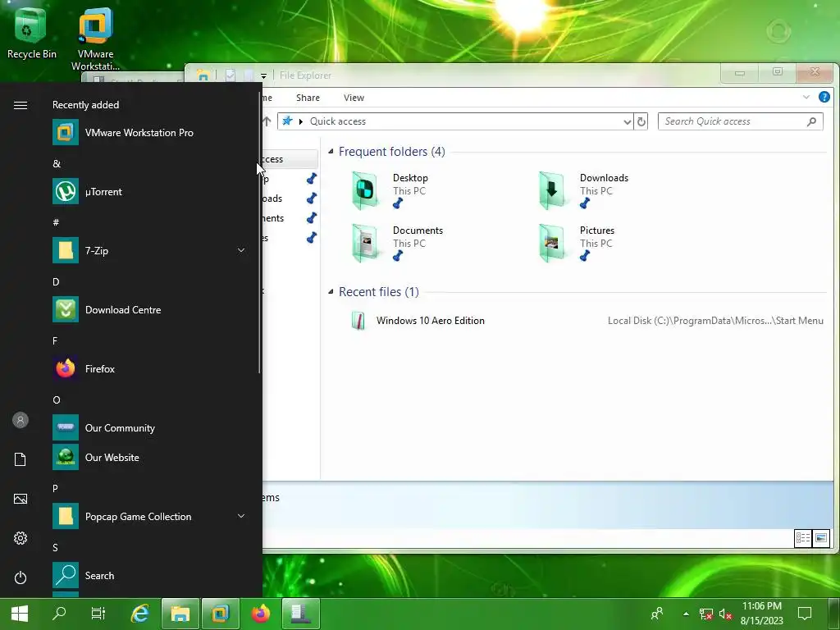840x630 pixels.
Task: Click the taskbar clock and date
Action: (762, 614)
